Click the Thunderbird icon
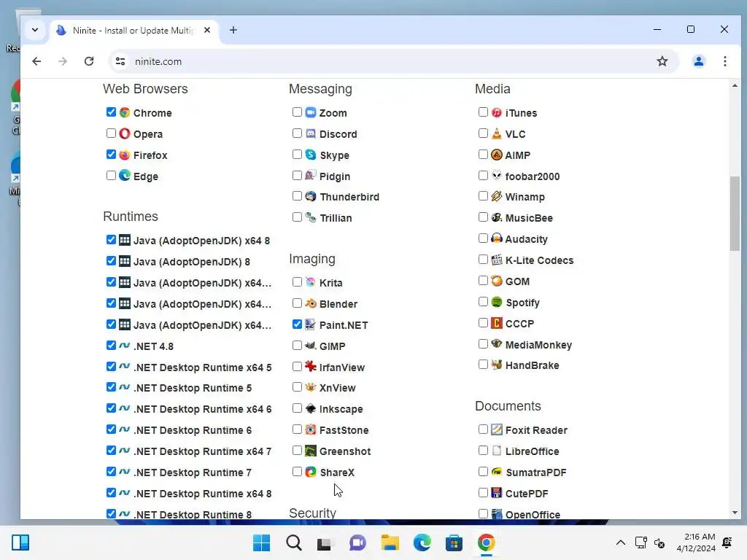747x560 pixels. (311, 196)
